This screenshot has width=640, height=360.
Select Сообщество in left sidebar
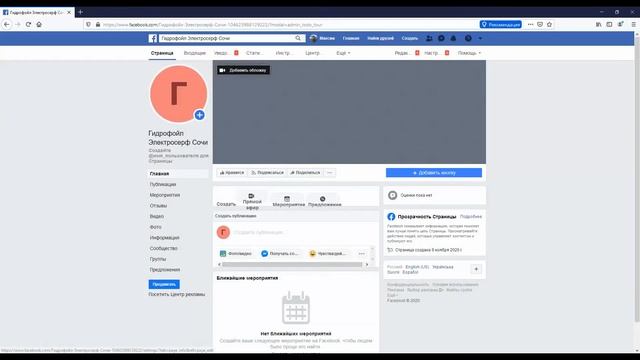coord(164,248)
